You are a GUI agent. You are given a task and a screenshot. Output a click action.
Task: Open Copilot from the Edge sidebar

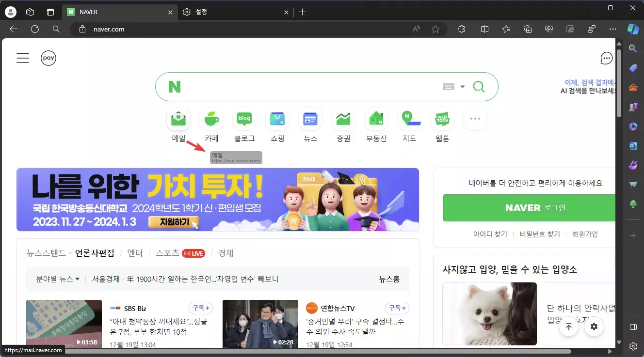coord(633,29)
